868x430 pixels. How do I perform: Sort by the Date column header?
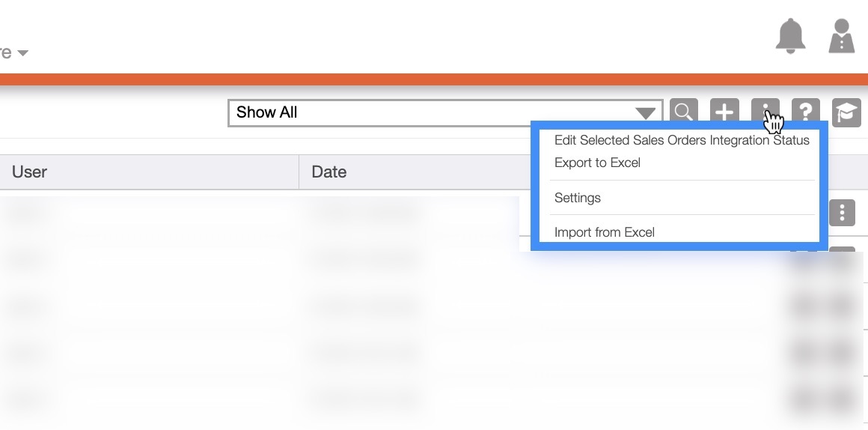(329, 172)
